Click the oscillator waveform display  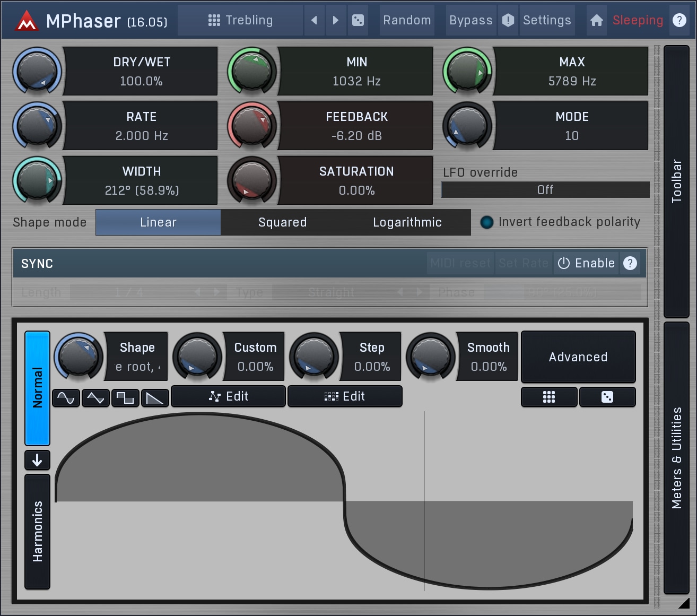pos(344,501)
